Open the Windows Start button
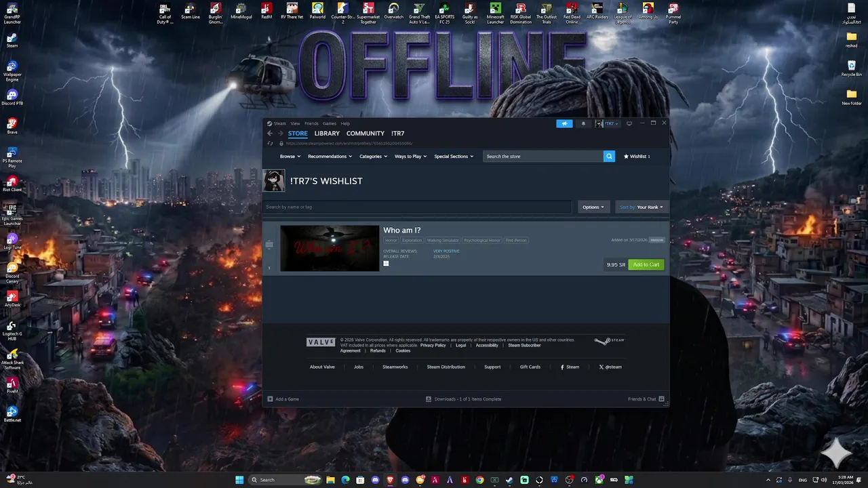The image size is (868, 488). [x=239, y=480]
